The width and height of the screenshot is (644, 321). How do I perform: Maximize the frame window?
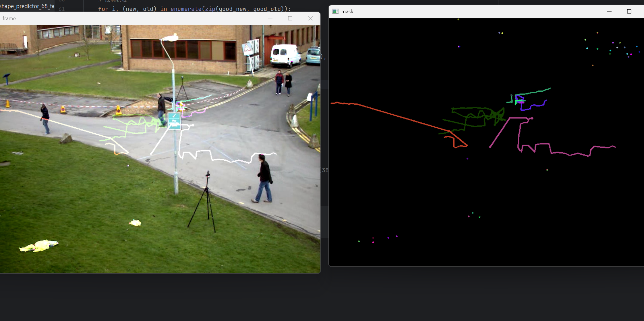[290, 18]
